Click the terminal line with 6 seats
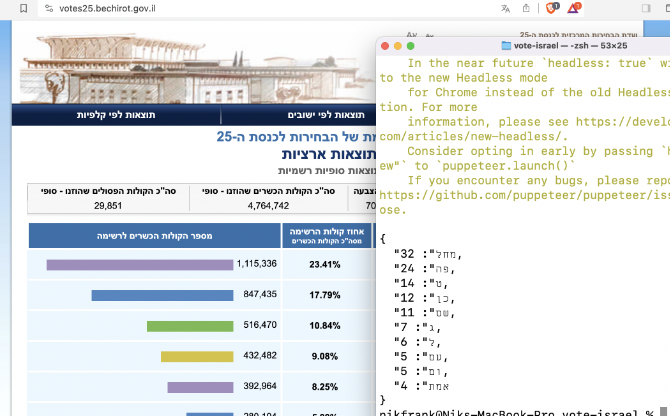Image resolution: width=670 pixels, height=416 pixels. [417, 342]
